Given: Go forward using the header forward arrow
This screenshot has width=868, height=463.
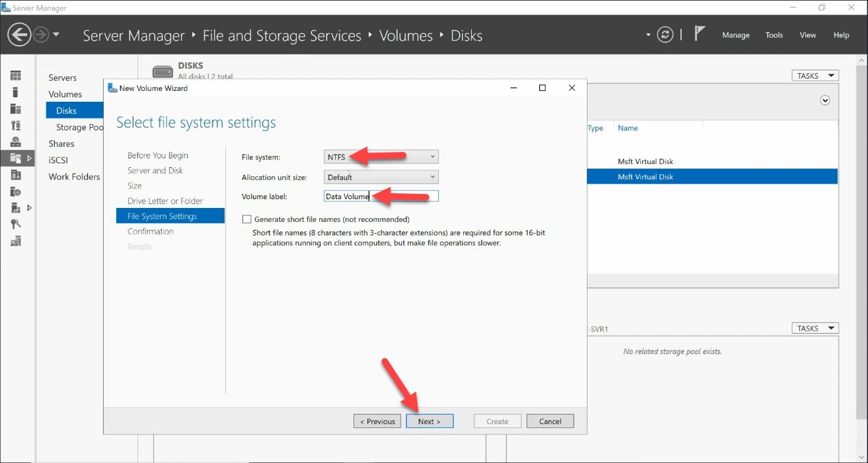Looking at the screenshot, I should click(x=41, y=34).
